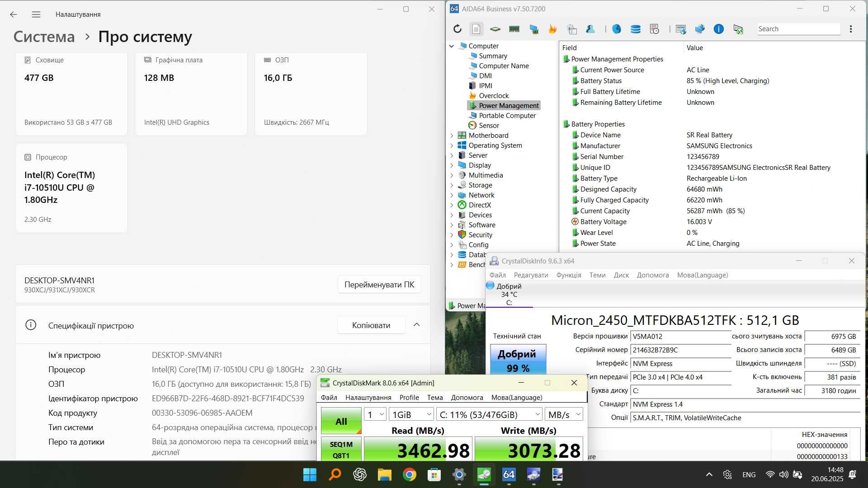868x488 pixels.
Task: Click the green All button in CrystalDiskMark
Action: coord(341,421)
